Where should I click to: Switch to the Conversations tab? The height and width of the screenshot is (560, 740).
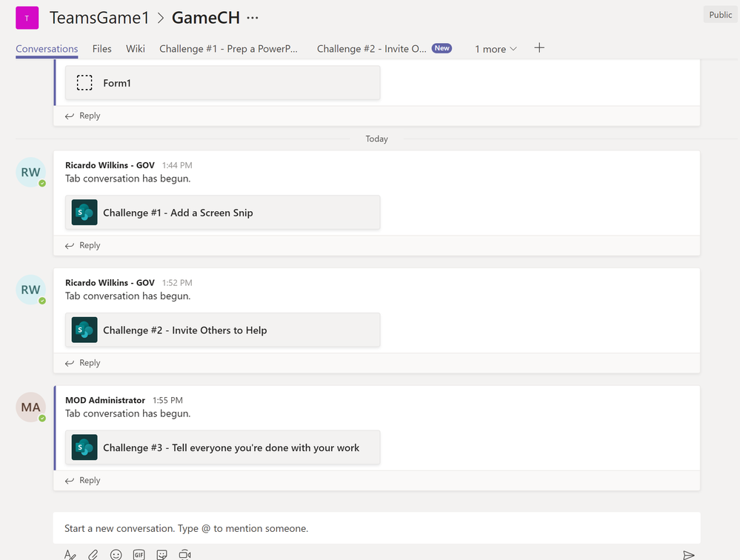tap(47, 49)
